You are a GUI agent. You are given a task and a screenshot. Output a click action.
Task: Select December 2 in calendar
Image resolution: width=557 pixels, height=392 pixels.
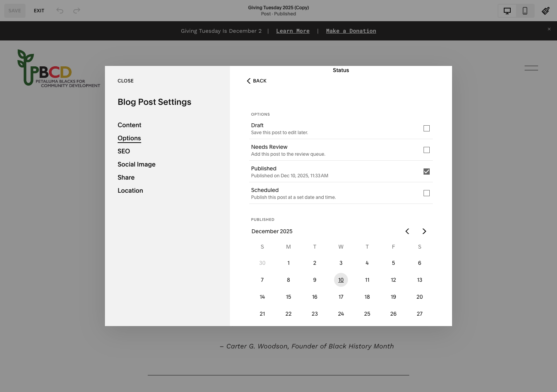click(315, 263)
